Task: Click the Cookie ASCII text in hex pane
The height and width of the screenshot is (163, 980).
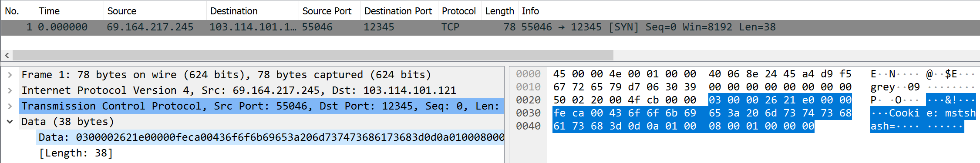Action: (x=904, y=113)
